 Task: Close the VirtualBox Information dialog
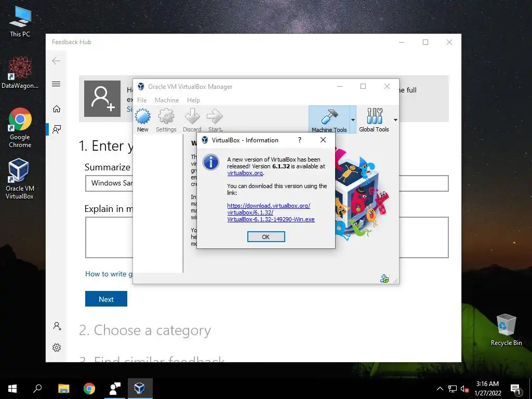click(323, 140)
